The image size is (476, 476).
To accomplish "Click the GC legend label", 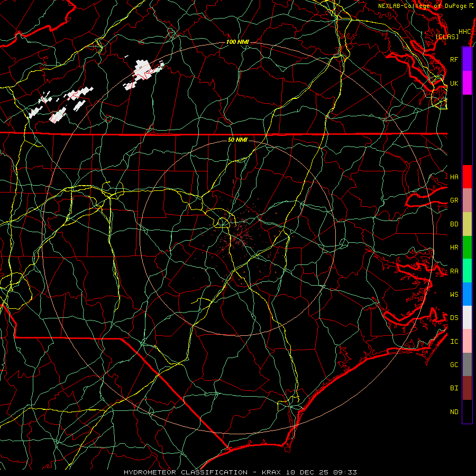I will (x=454, y=364).
